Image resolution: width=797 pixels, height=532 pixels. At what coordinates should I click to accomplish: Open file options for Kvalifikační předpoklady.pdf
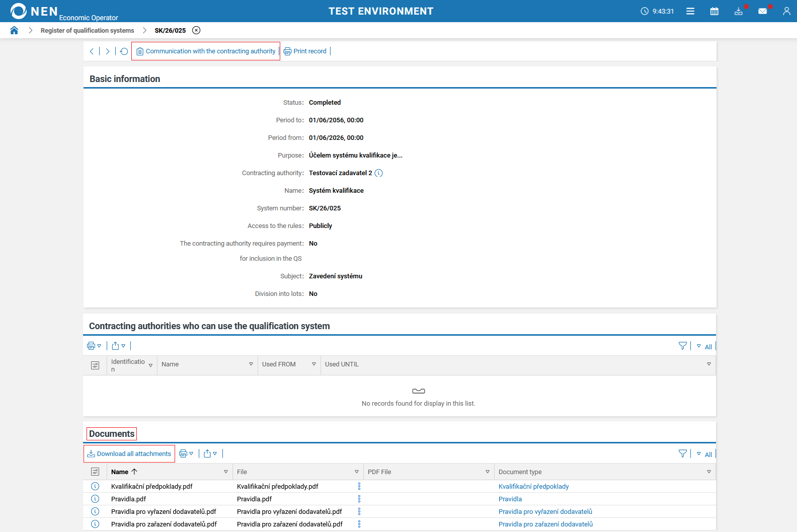click(x=359, y=486)
